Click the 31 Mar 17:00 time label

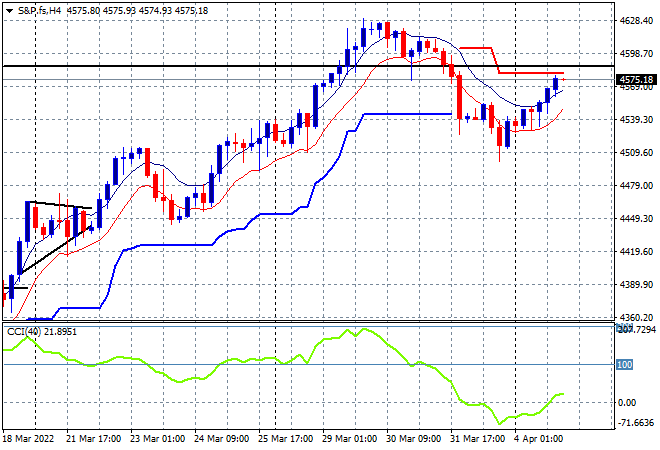coord(477,439)
